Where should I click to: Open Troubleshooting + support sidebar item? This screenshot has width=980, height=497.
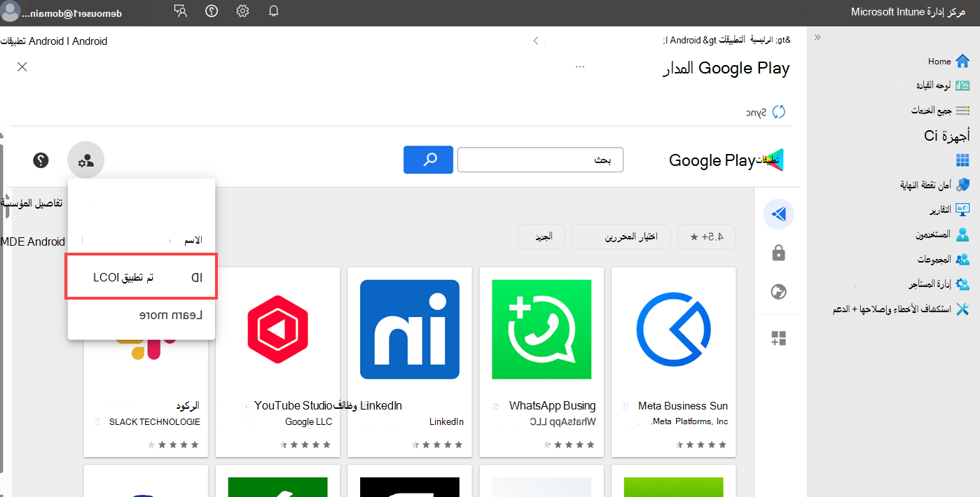click(x=901, y=309)
